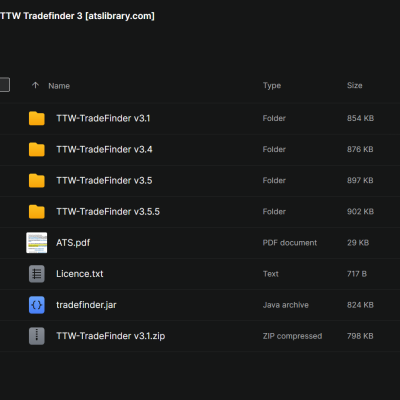Click the TTW-TradeFinder v3.1.zip archive icon
The height and width of the screenshot is (400, 400).
(x=37, y=336)
